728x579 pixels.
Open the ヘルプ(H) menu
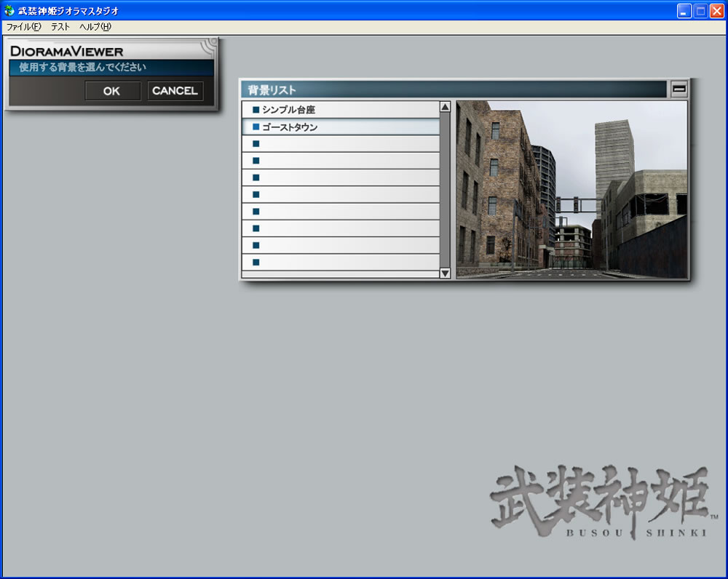pos(95,27)
